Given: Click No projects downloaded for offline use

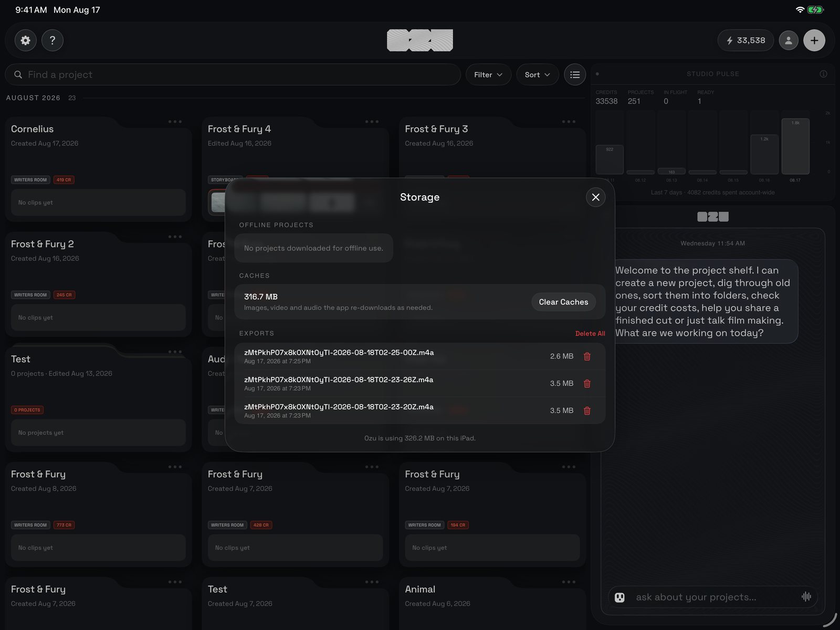Looking at the screenshot, I should (313, 248).
